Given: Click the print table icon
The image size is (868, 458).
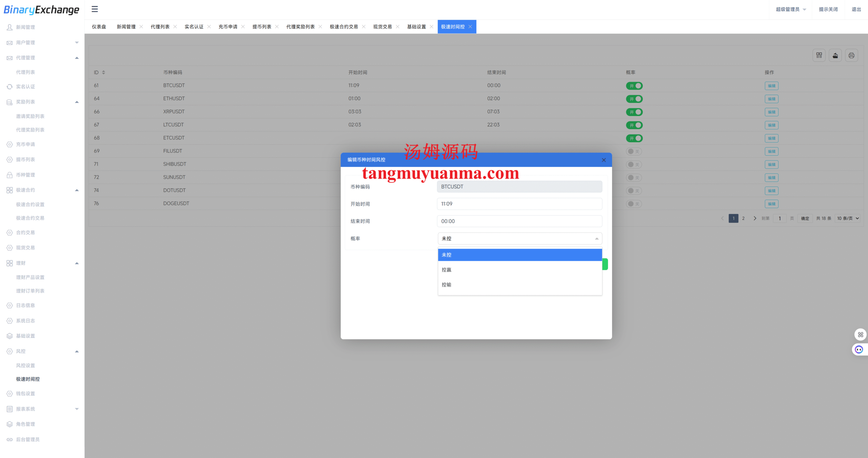Looking at the screenshot, I should [x=851, y=55].
